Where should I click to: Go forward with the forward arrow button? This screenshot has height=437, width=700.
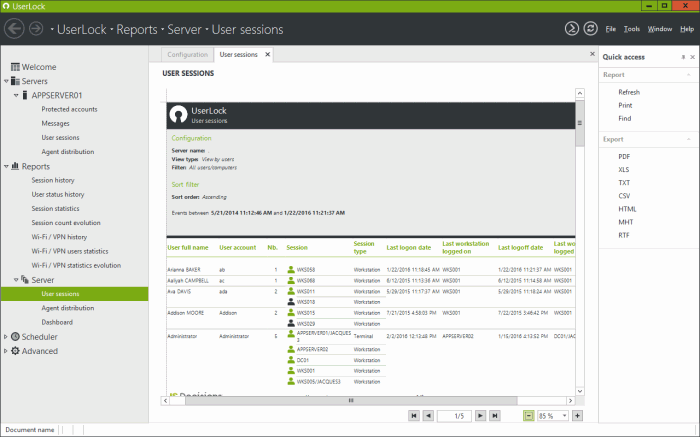tap(36, 29)
